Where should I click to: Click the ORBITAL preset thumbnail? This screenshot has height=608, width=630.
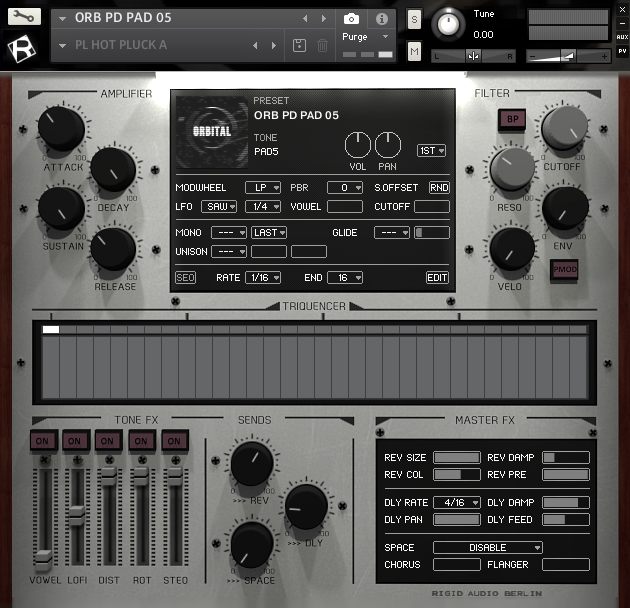[212, 132]
